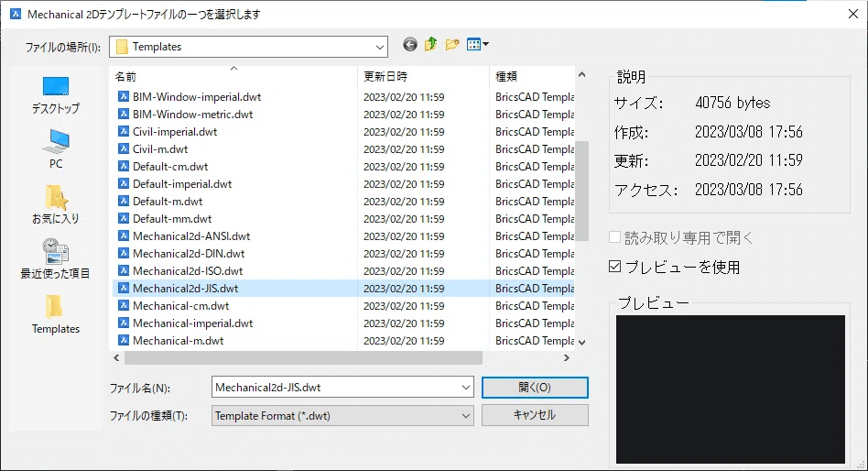This screenshot has width=868, height=471.
Task: Go back using the back arrow icon
Action: tap(409, 44)
